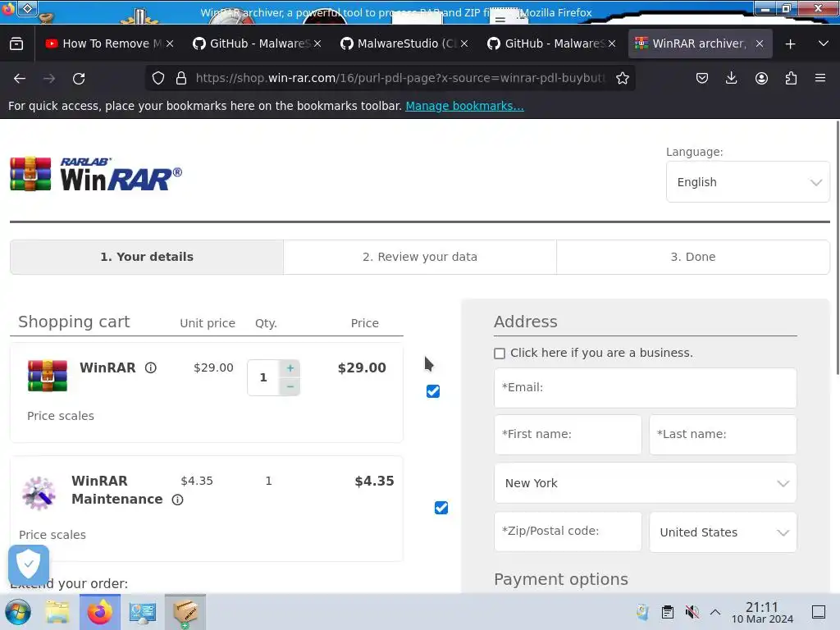
Task: Click the Firefox back arrow
Action: tap(20, 78)
